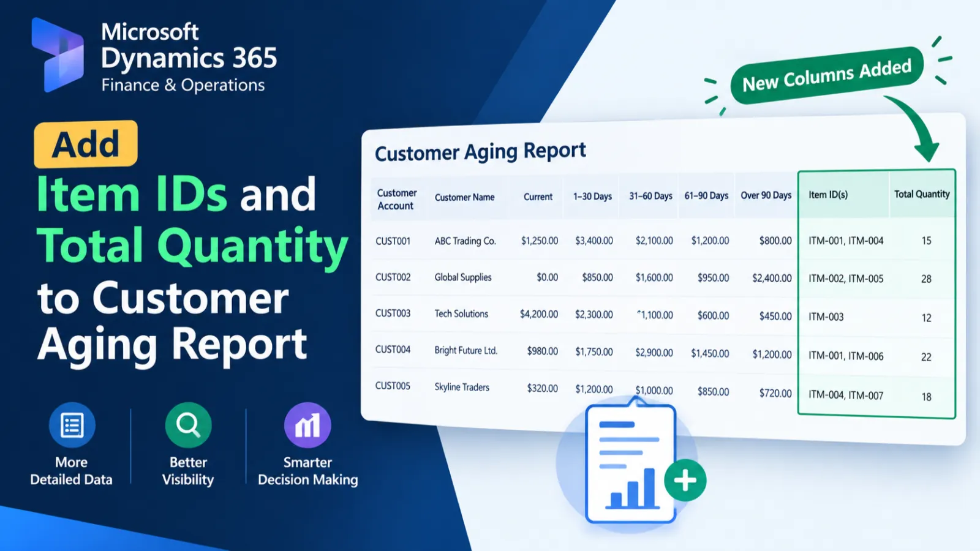980x551 pixels.
Task: Click the Total Quantity column header
Action: (x=922, y=194)
